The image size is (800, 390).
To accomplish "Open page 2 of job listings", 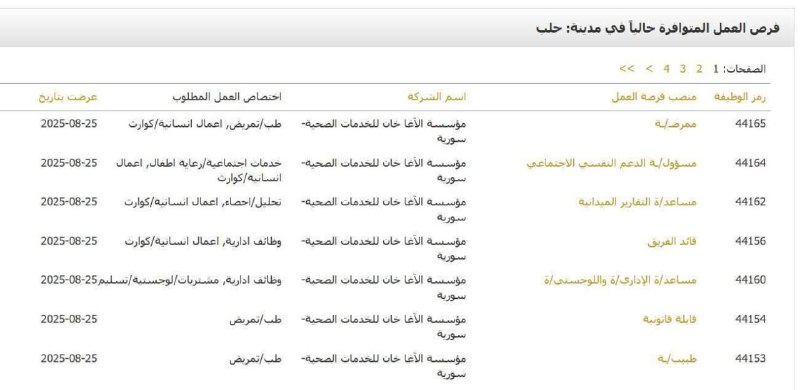I will (x=699, y=68).
